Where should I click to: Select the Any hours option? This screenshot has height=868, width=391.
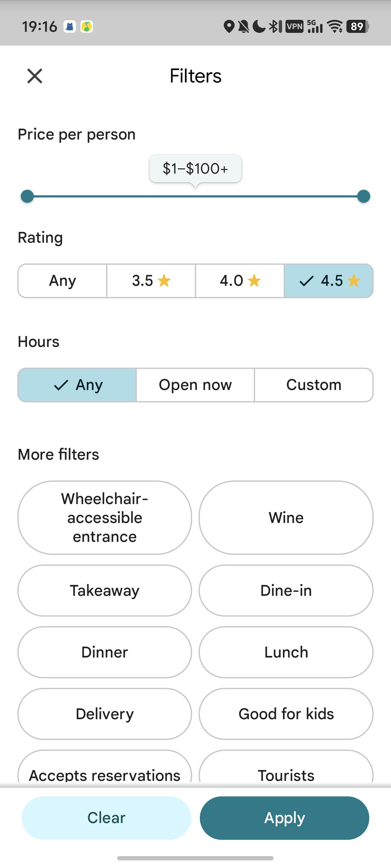(77, 385)
